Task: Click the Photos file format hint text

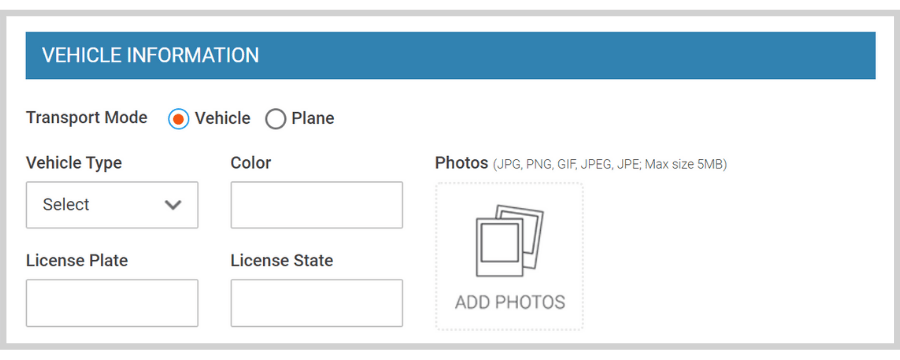Action: point(610,165)
